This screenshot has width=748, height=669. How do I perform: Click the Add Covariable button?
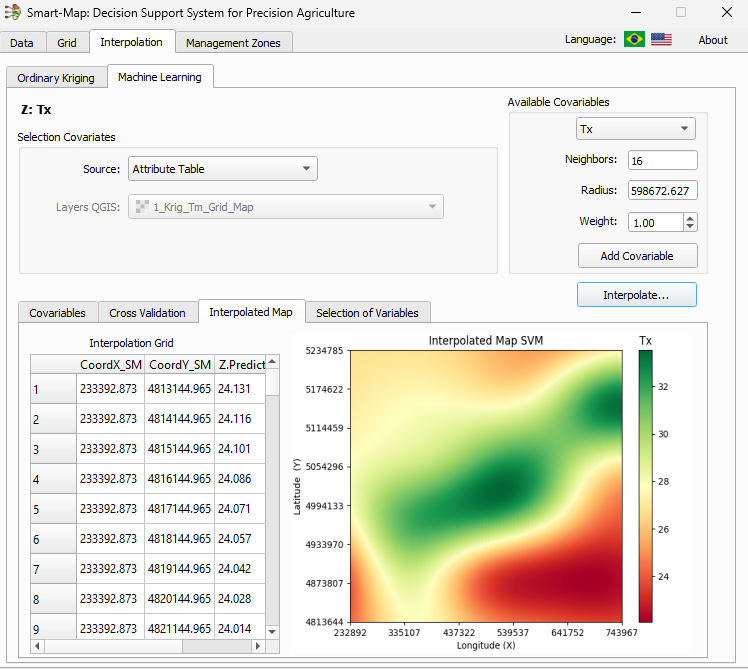pyautogui.click(x=637, y=256)
